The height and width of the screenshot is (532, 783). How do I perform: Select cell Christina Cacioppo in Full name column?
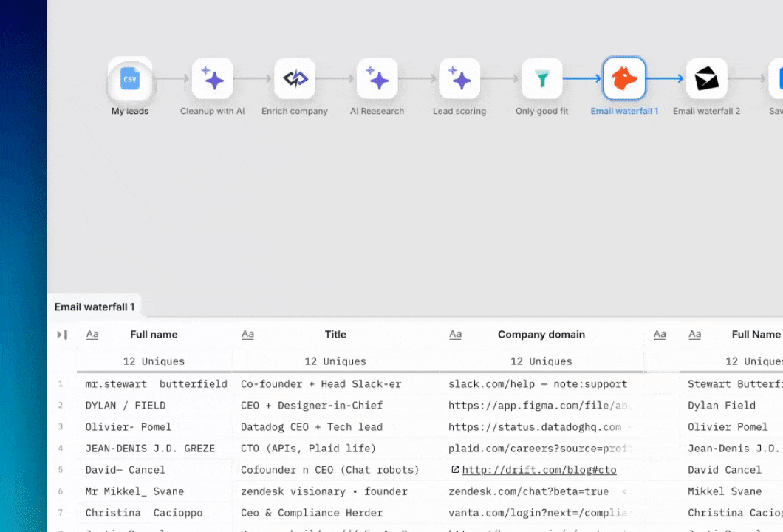click(156, 513)
